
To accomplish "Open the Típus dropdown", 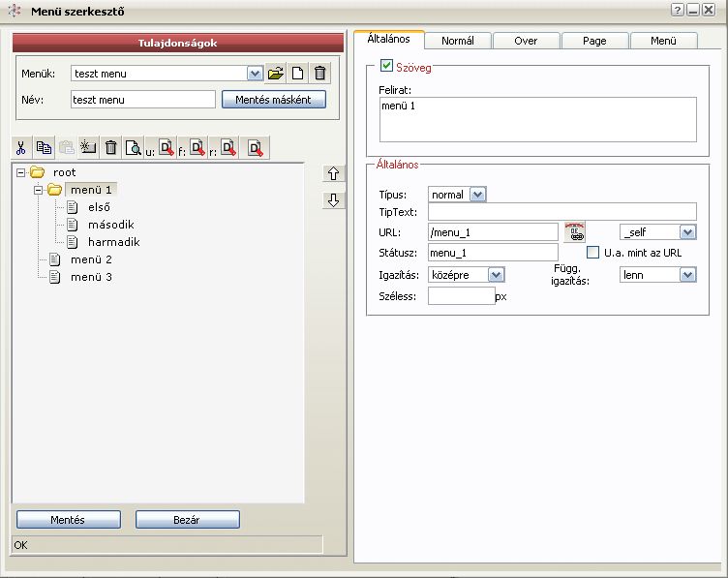I will point(476,195).
